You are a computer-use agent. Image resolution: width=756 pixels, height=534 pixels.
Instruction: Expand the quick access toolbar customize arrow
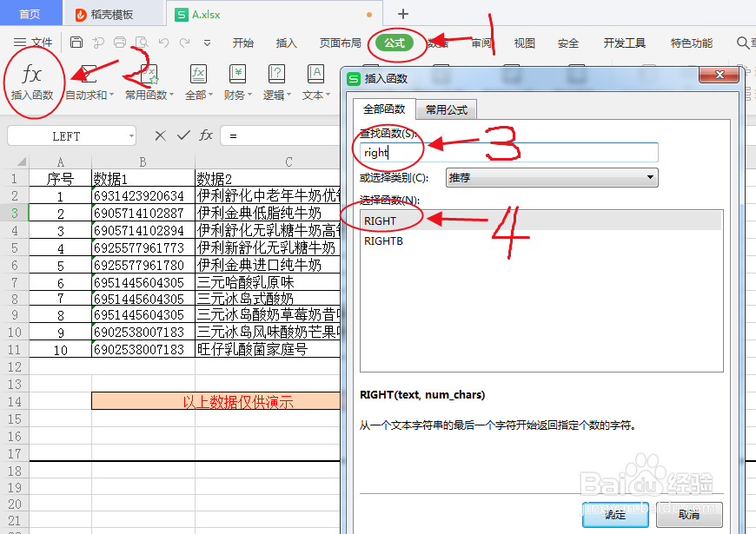coord(206,42)
